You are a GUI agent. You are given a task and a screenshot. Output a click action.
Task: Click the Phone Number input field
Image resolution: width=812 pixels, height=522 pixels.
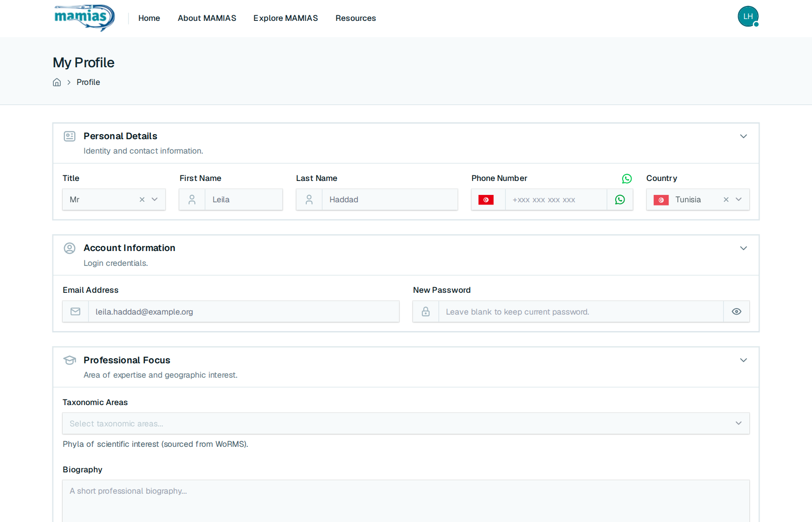(x=556, y=200)
